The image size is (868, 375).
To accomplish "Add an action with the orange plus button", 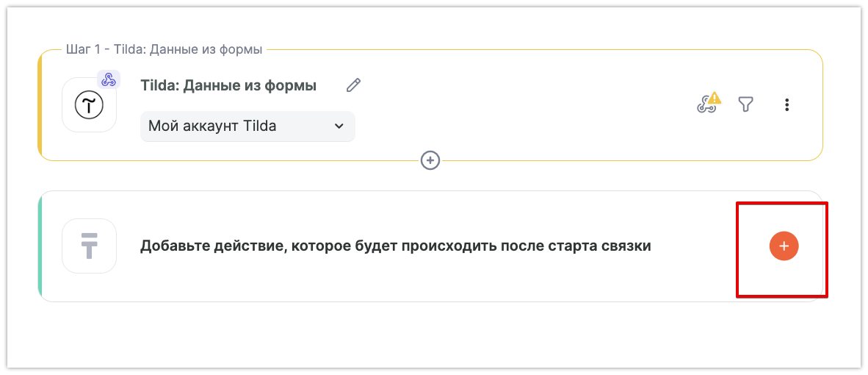I will pyautogui.click(x=784, y=246).
